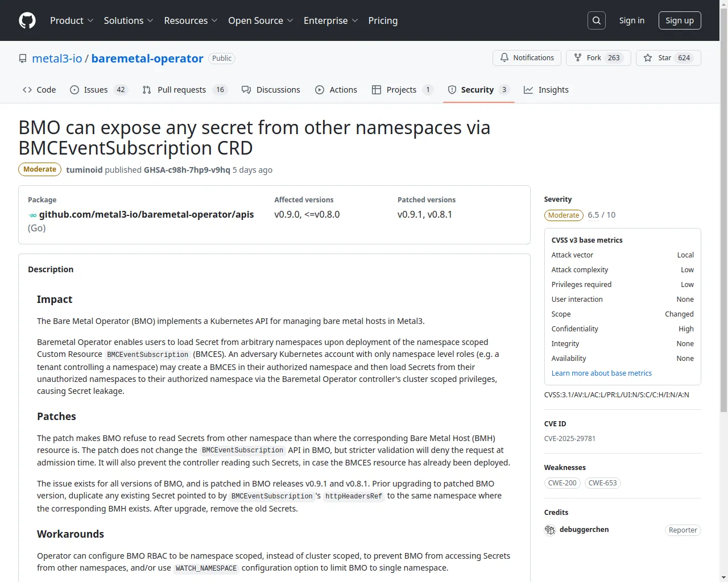728x582 pixels.
Task: Click the Reporter label badge
Action: tap(683, 530)
